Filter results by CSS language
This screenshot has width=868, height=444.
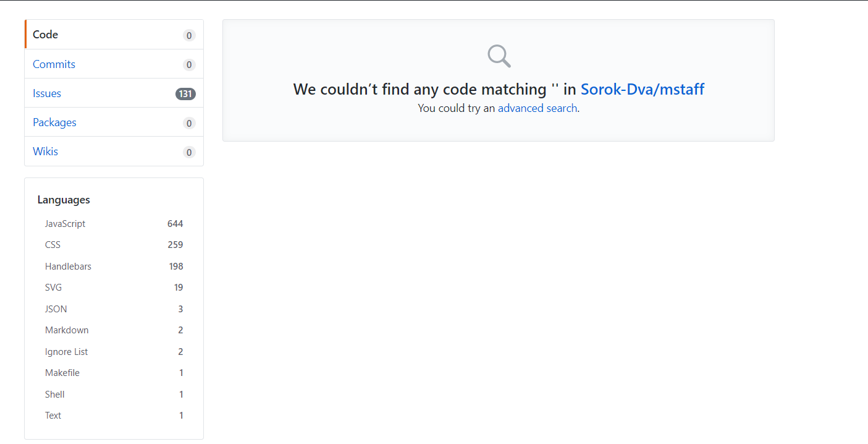[114, 245]
